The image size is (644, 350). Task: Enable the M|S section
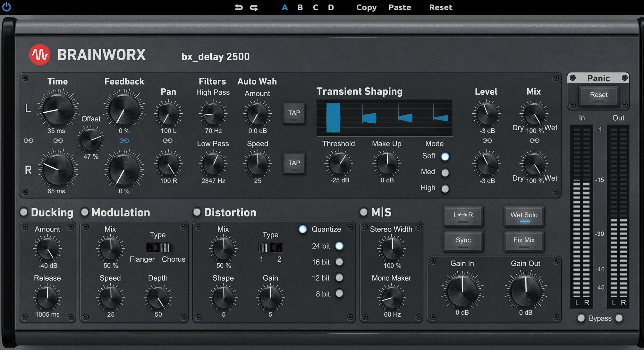(x=364, y=212)
